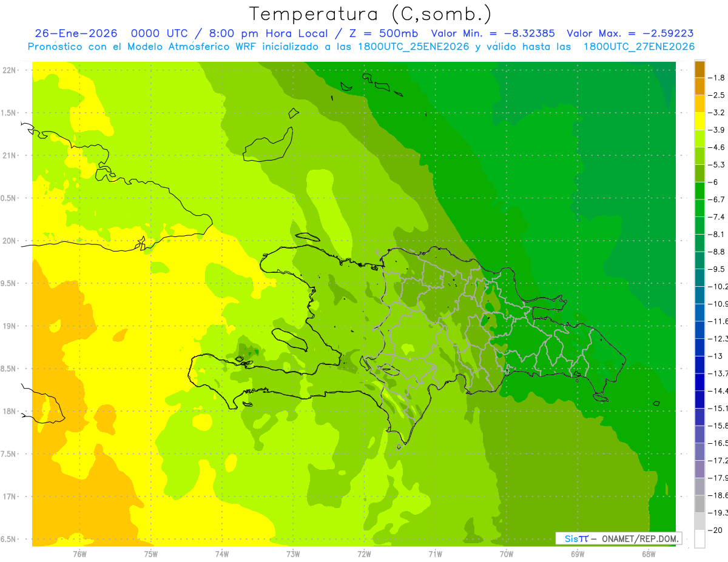Pick the amber swatch between -2.5 and -3.2
Viewport: 728px width, 562px height.
point(699,104)
